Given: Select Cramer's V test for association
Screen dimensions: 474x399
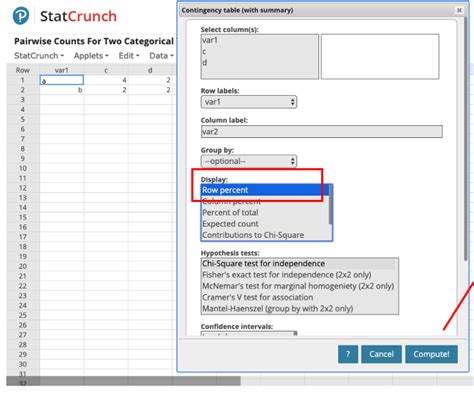Looking at the screenshot, I should click(298, 297).
